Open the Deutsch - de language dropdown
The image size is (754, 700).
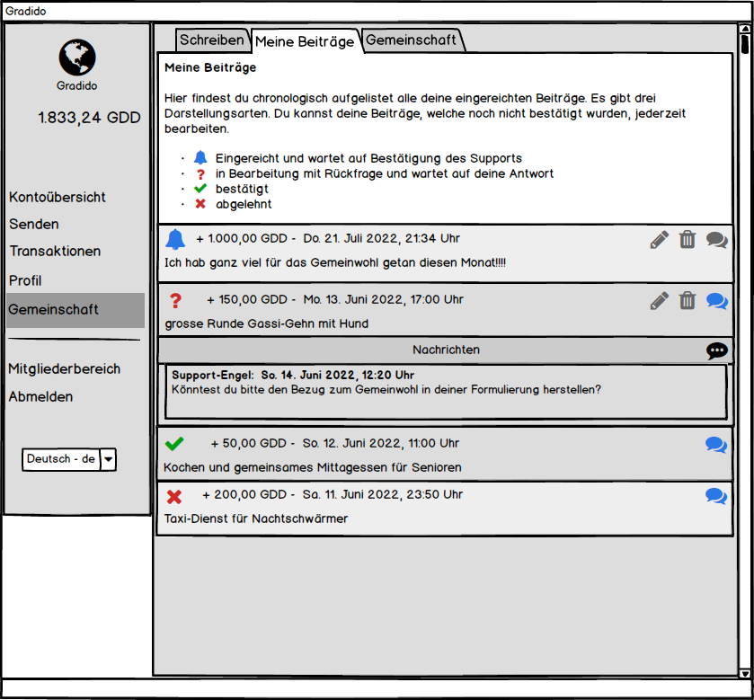coord(108,459)
